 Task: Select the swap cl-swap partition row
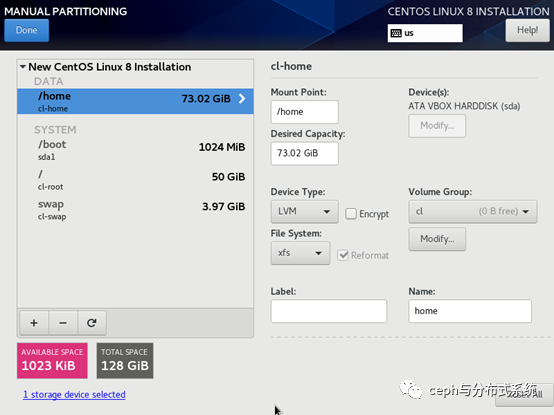(135, 209)
